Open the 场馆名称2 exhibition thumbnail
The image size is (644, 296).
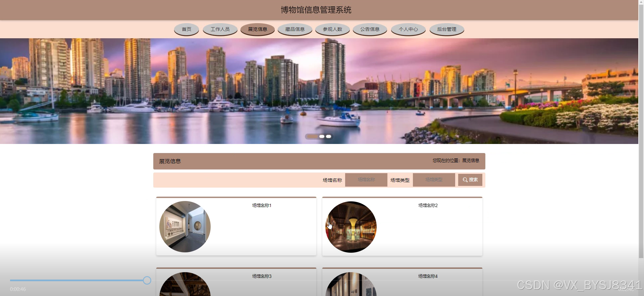[x=351, y=227]
